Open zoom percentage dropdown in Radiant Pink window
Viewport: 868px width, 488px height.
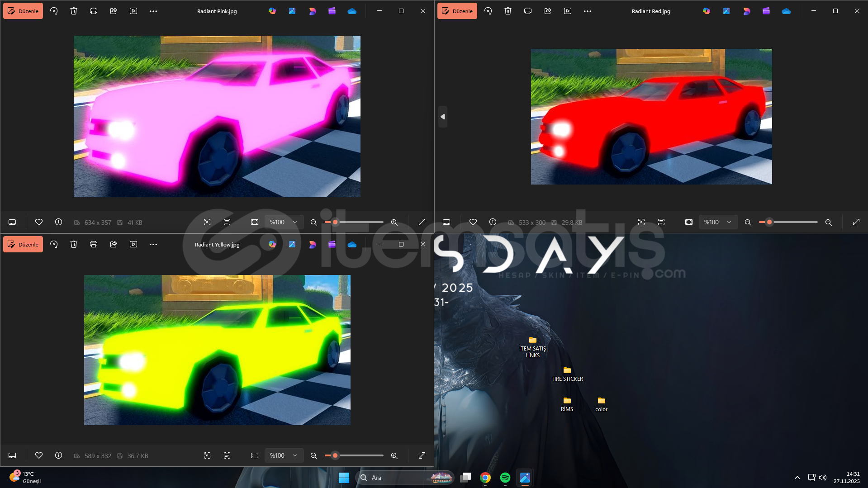pyautogui.click(x=284, y=222)
